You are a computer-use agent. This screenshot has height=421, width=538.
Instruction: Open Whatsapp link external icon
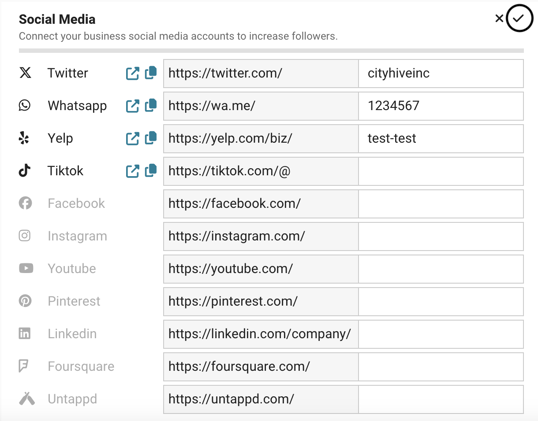(x=132, y=106)
